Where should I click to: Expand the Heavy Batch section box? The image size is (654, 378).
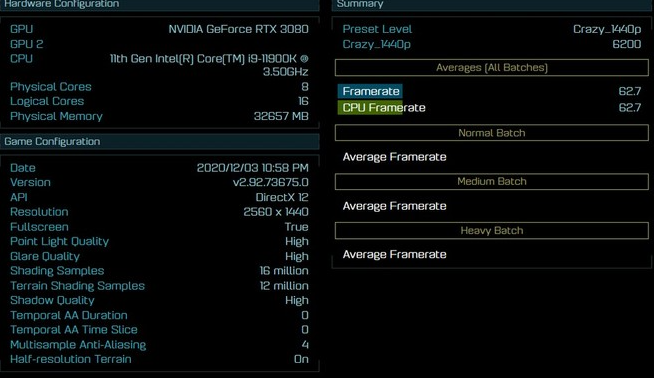pos(492,231)
